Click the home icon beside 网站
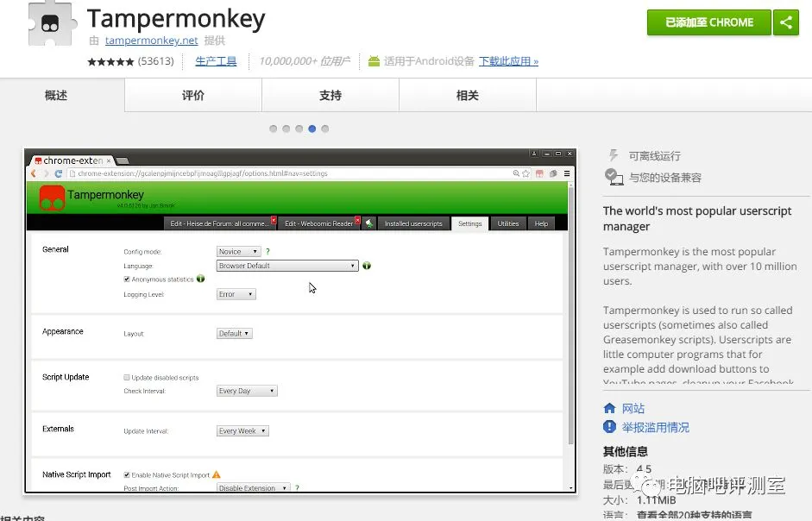The width and height of the screenshot is (812, 521). pyautogui.click(x=609, y=408)
